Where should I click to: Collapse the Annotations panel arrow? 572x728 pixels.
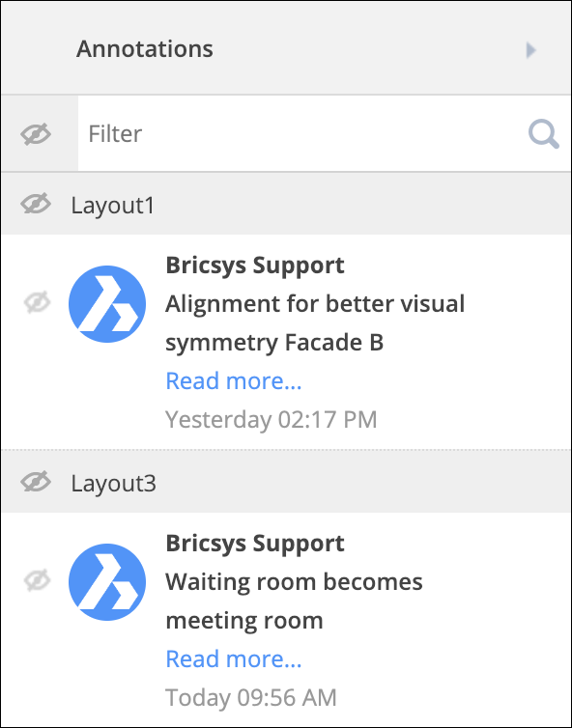tap(530, 49)
